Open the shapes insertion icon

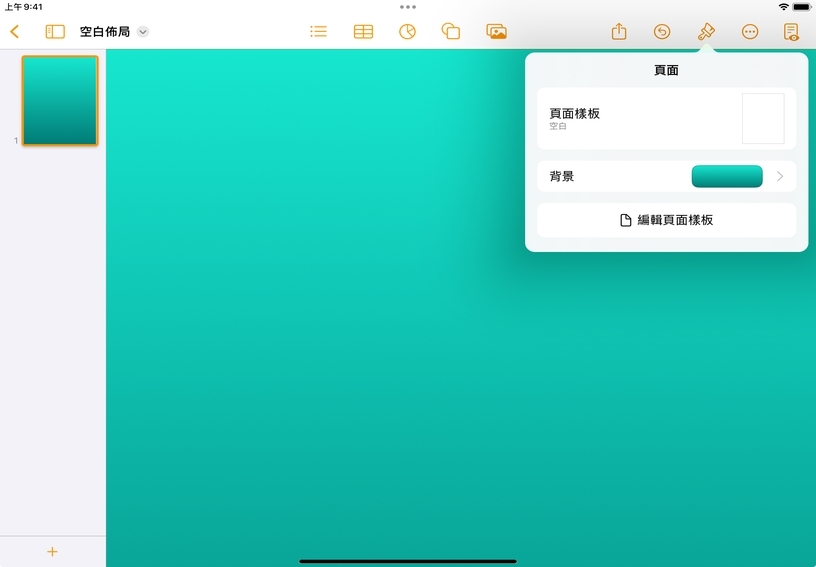pyautogui.click(x=451, y=32)
